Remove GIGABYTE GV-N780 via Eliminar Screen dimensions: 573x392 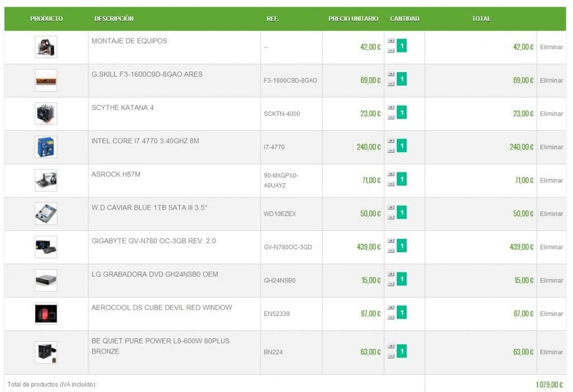[551, 247]
